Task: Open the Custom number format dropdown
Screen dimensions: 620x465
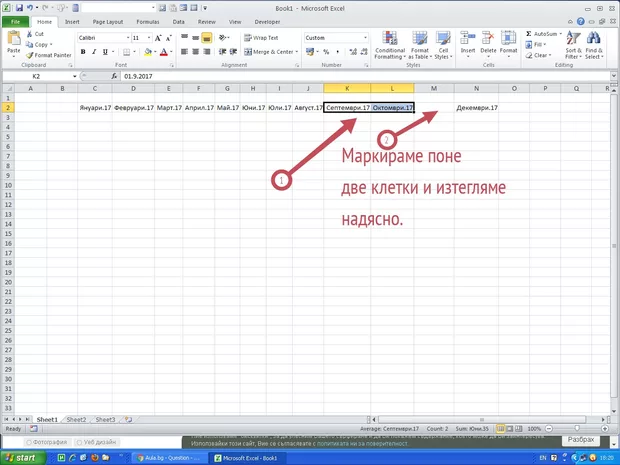Action: (x=365, y=38)
